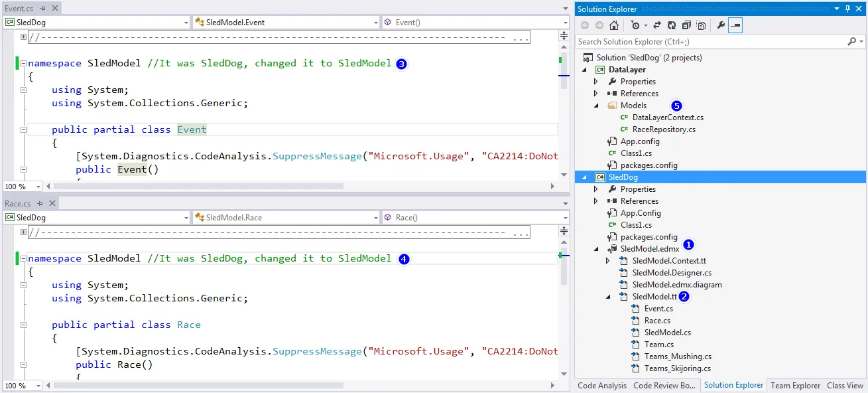Click the Event.cs horizontal scrollbar thumb

(199, 187)
